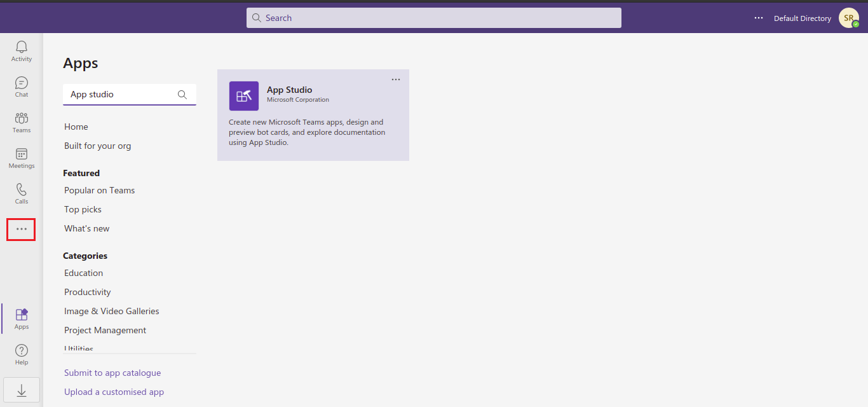Open the Help menu
This screenshot has width=868, height=407.
(x=22, y=354)
